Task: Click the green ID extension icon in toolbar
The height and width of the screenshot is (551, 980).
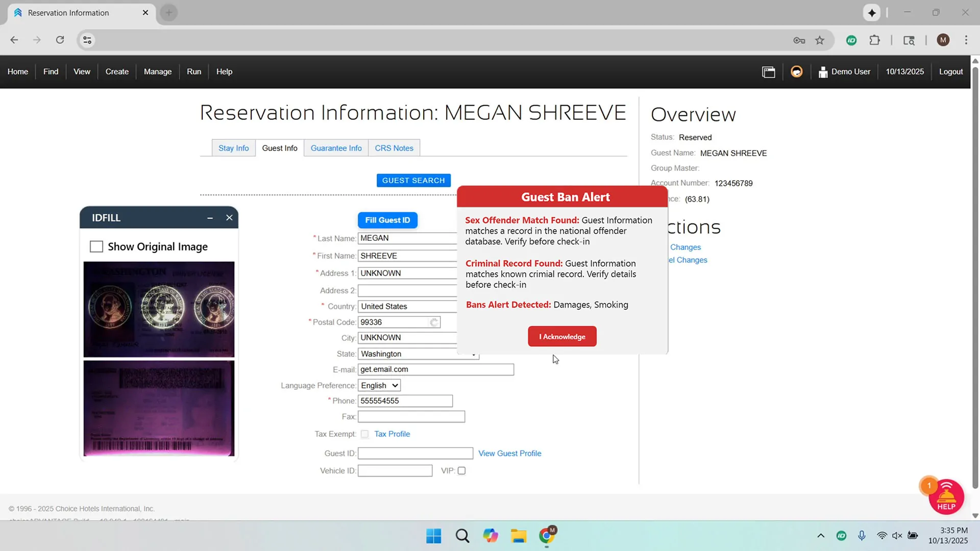Action: click(851, 40)
